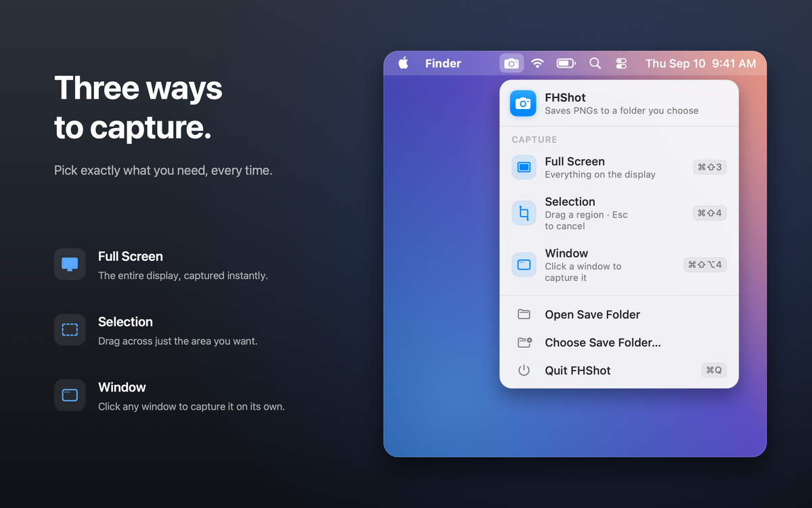Click the folder icon beside Open Save Folder

pyautogui.click(x=524, y=314)
